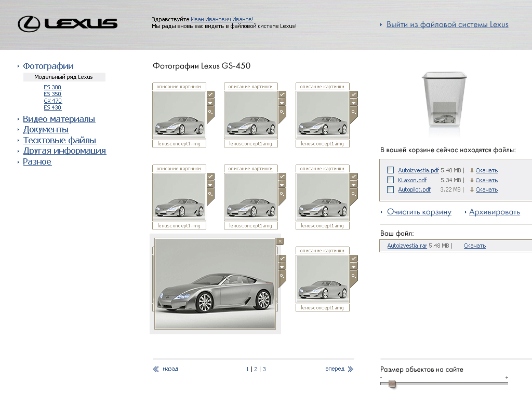Enable the Autopilot.pdf checkbox
532x408 pixels.
tap(390, 189)
